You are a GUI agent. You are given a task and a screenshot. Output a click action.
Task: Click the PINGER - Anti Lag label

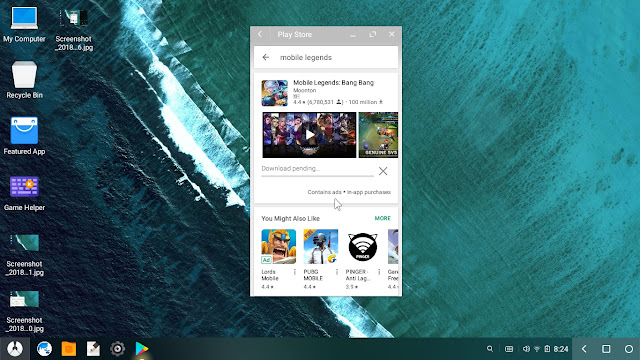coord(358,275)
